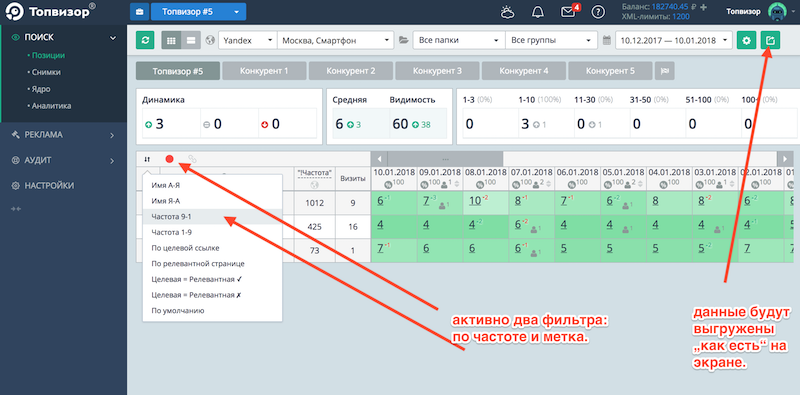Viewport: 800px width, 395px height.
Task: Select the Конкурент 3 tab
Action: click(x=437, y=71)
